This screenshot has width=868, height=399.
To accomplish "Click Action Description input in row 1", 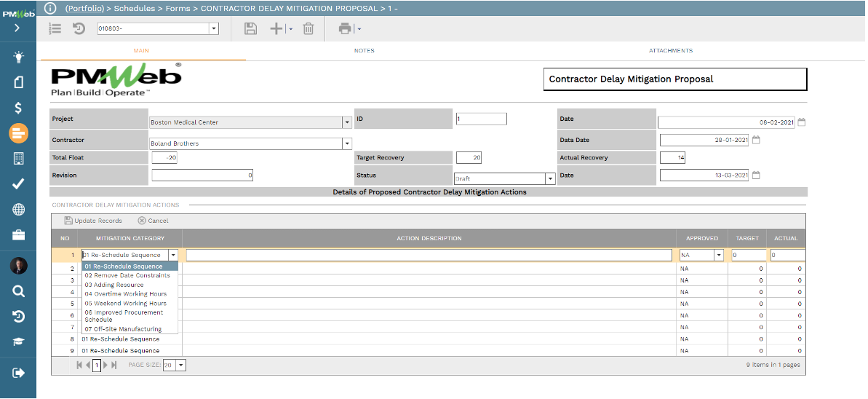I will click(429, 255).
